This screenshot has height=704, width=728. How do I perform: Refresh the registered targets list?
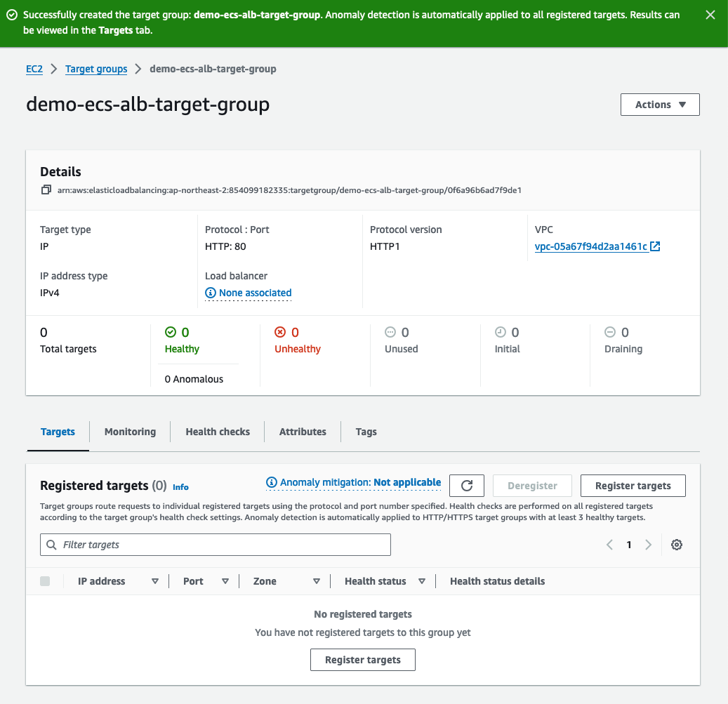[467, 486]
